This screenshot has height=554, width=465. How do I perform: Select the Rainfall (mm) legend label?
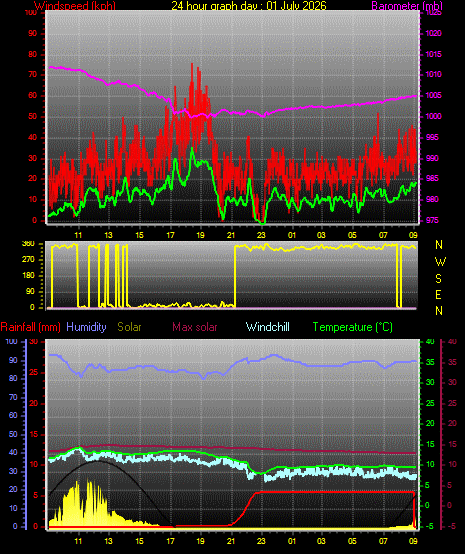click(x=30, y=327)
